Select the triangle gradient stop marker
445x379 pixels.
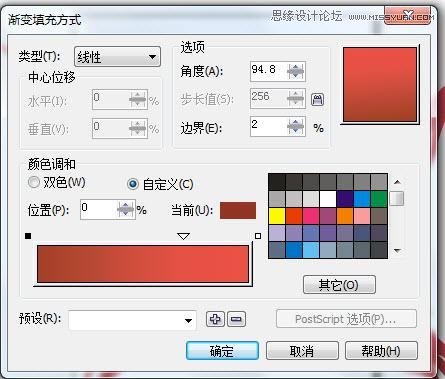pos(184,236)
